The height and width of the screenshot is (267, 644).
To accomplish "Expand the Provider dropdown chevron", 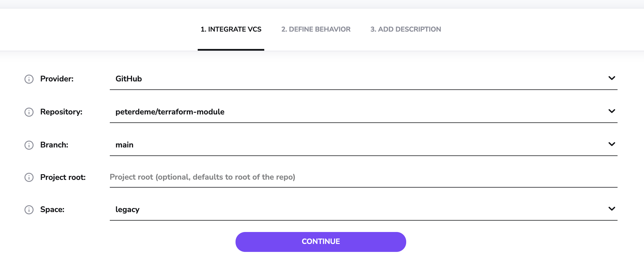I will coord(612,78).
